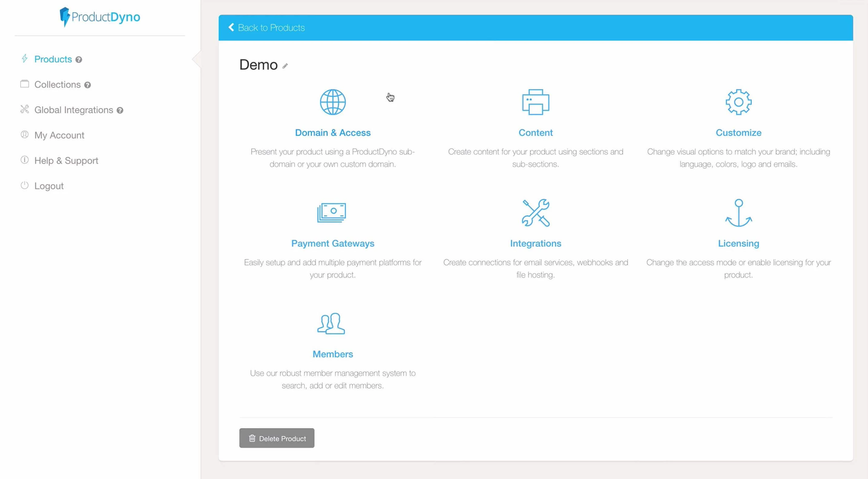Select the cash Payment Gateways icon
The width and height of the screenshot is (868, 479).
[332, 212]
